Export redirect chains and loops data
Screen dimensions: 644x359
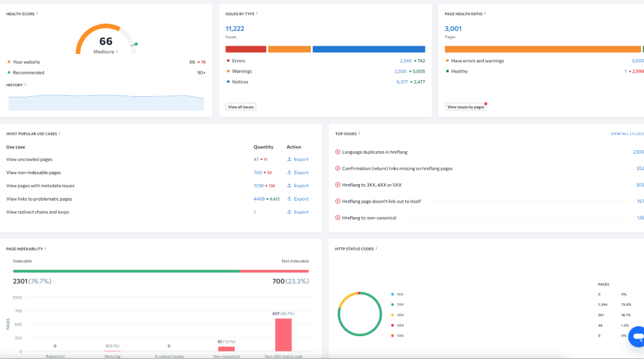pos(298,212)
